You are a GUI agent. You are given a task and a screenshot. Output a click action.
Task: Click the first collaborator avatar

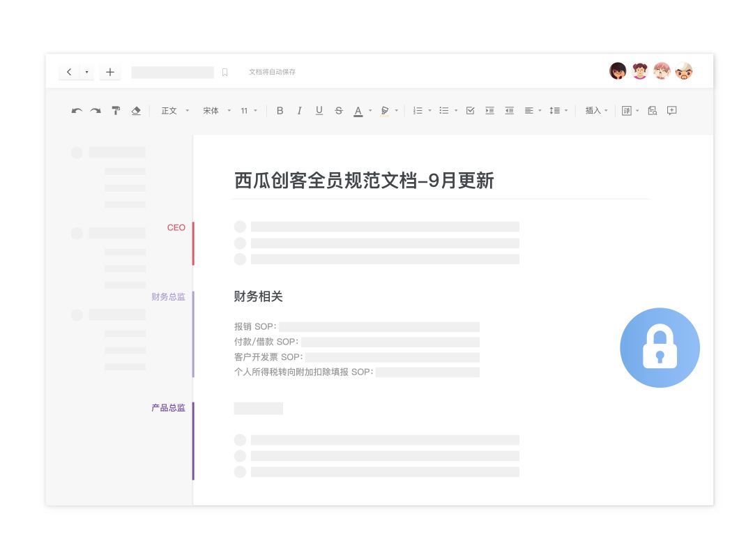(x=618, y=71)
